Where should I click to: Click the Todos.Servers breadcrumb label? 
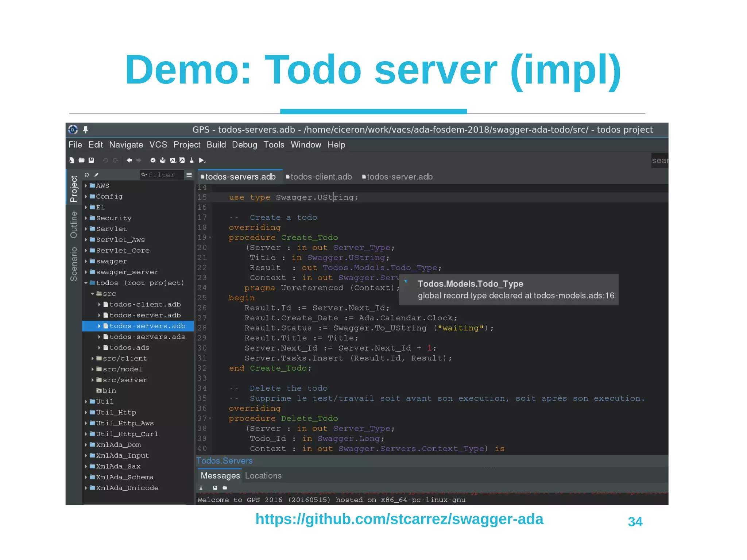(x=225, y=461)
